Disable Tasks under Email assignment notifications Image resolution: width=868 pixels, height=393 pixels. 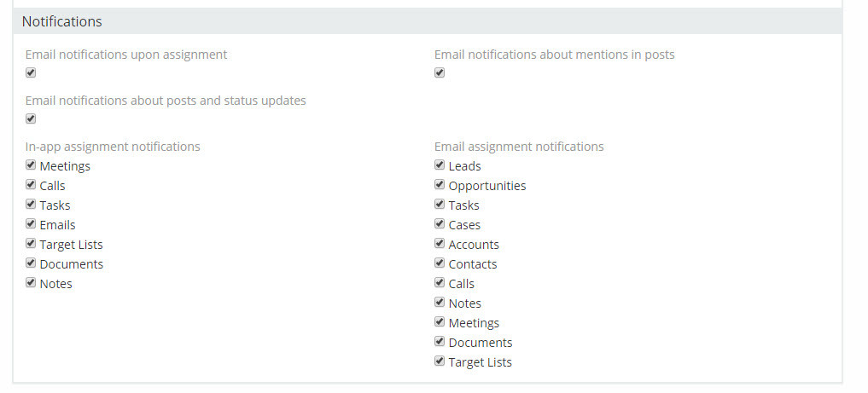[440, 205]
